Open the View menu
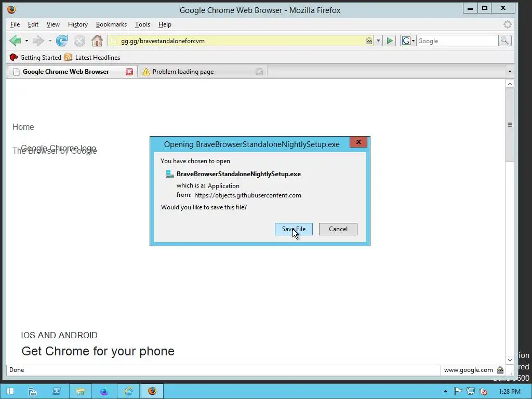 tap(53, 24)
